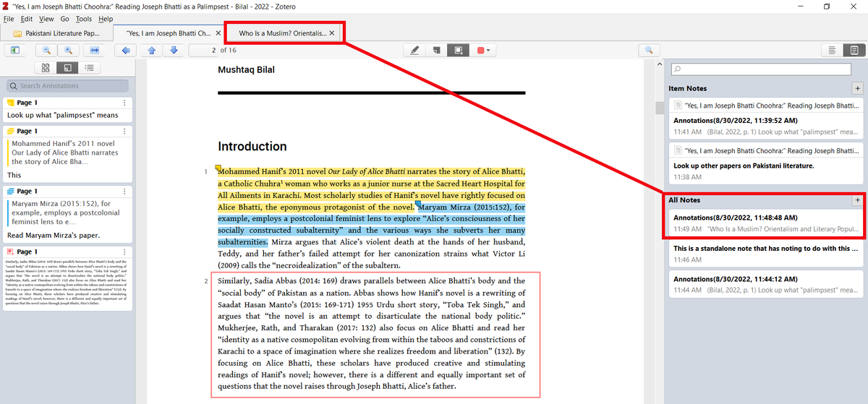This screenshot has height=404, width=868.
Task: Close the Who Is a Muslim tab
Action: [x=332, y=33]
